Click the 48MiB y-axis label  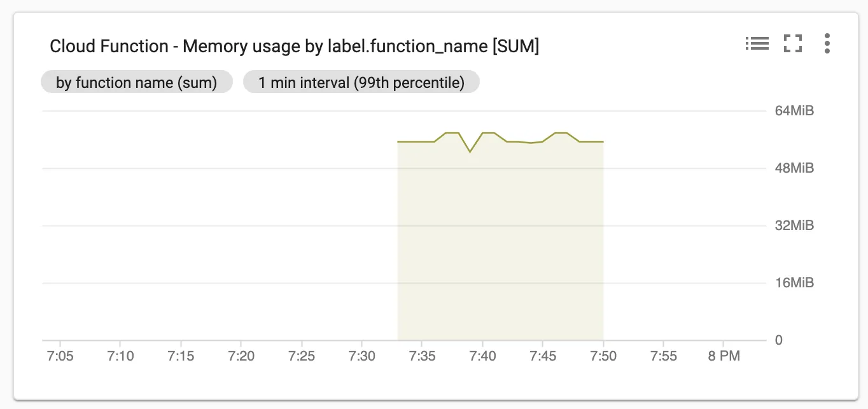coord(794,168)
